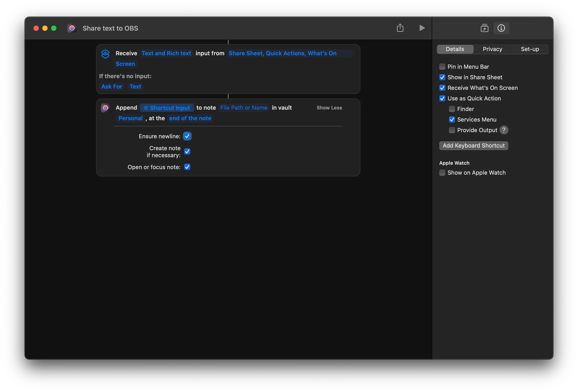
Task: Switch to the Privacy tab
Action: pos(493,49)
